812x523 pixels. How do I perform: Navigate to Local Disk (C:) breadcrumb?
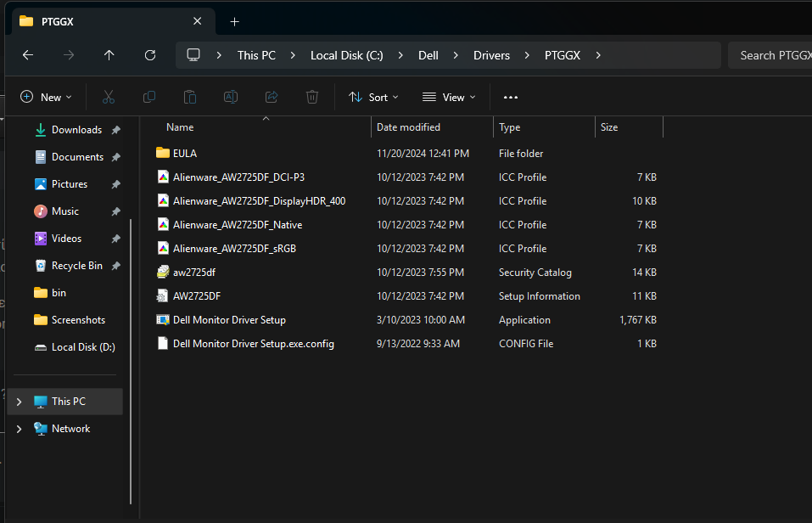pos(347,55)
